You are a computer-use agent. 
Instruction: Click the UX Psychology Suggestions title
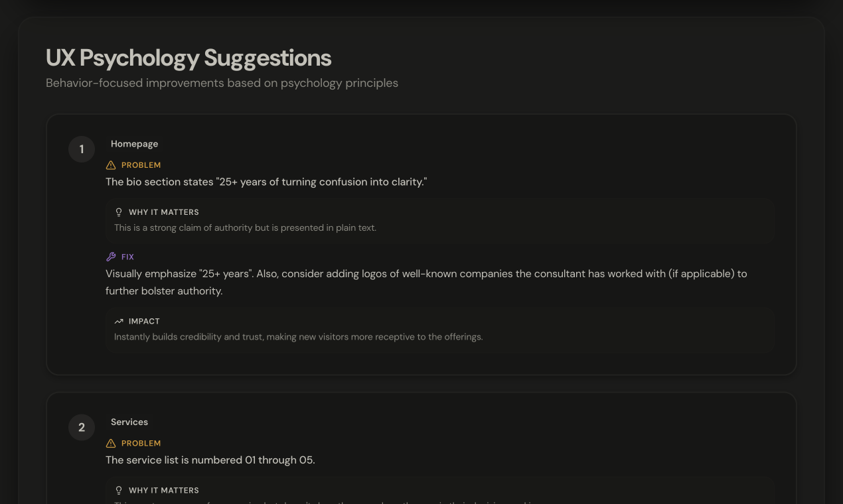(x=188, y=58)
